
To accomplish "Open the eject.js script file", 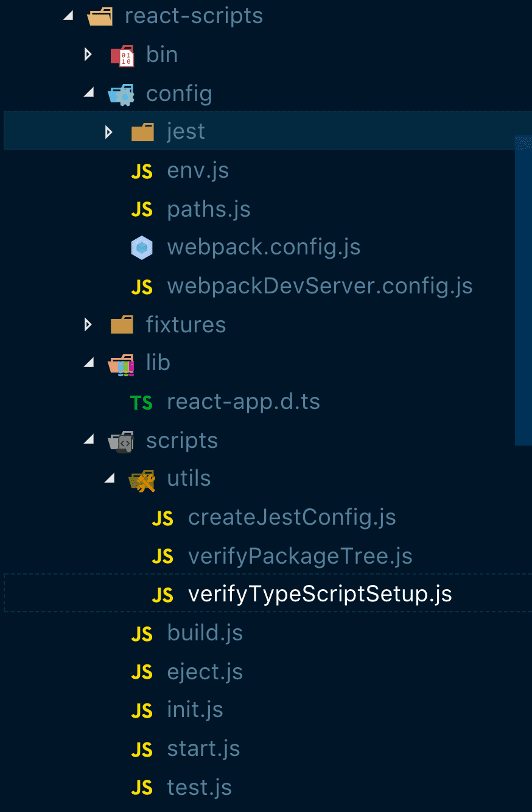I will click(x=205, y=672).
